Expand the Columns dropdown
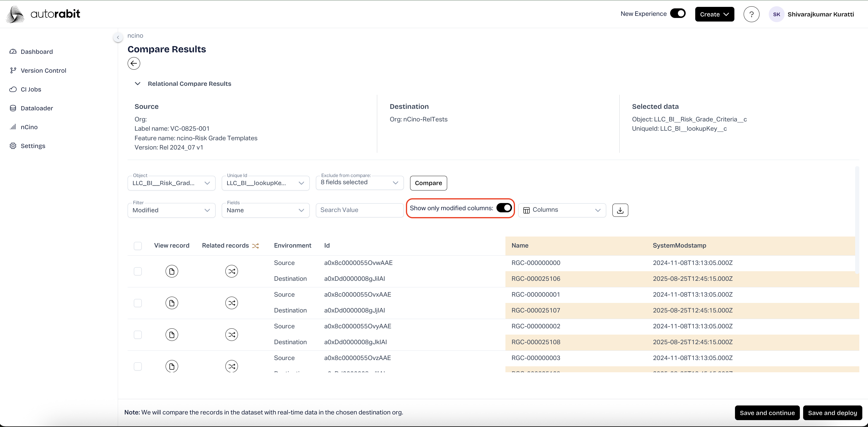 562,210
